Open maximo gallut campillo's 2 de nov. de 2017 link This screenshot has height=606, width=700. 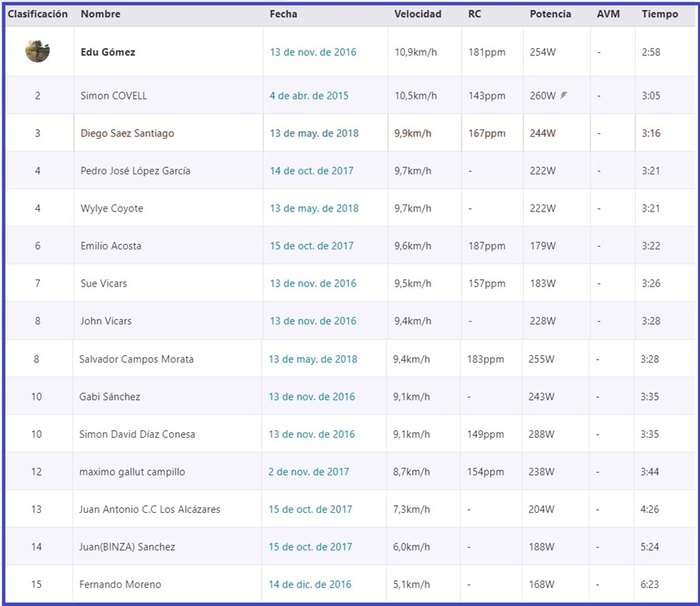click(309, 472)
